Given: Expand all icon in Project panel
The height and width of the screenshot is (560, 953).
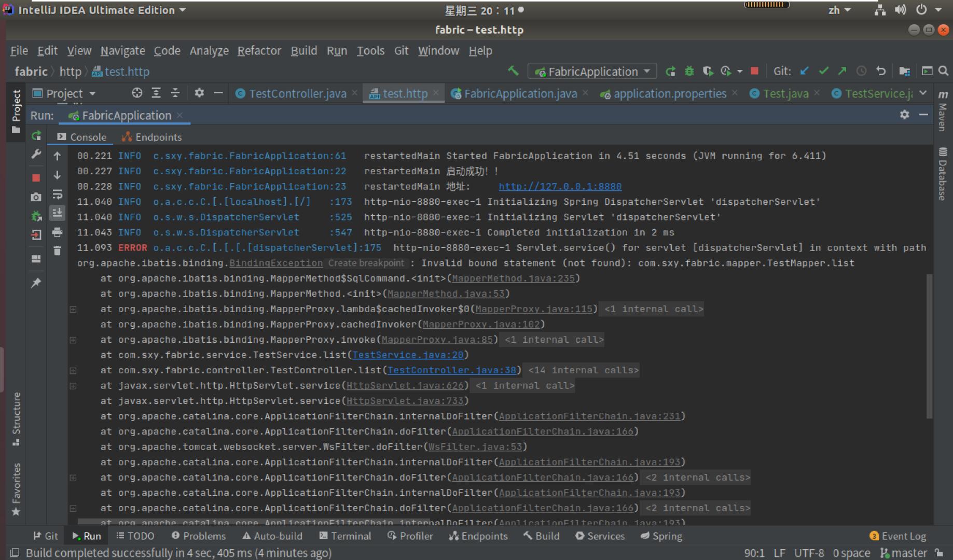Looking at the screenshot, I should pos(156,93).
